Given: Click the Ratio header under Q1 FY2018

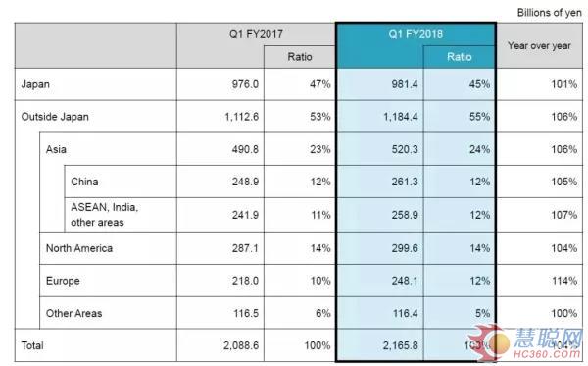Looking at the screenshot, I should [459, 57].
